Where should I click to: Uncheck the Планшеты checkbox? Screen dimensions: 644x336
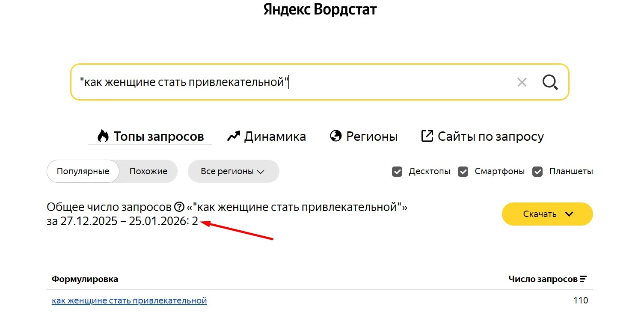pyautogui.click(x=537, y=171)
